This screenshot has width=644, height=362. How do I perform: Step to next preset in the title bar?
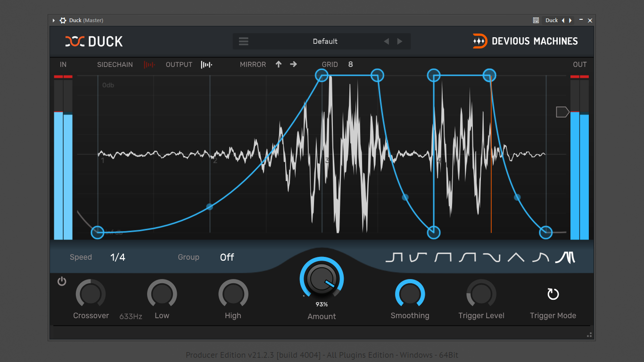point(570,20)
